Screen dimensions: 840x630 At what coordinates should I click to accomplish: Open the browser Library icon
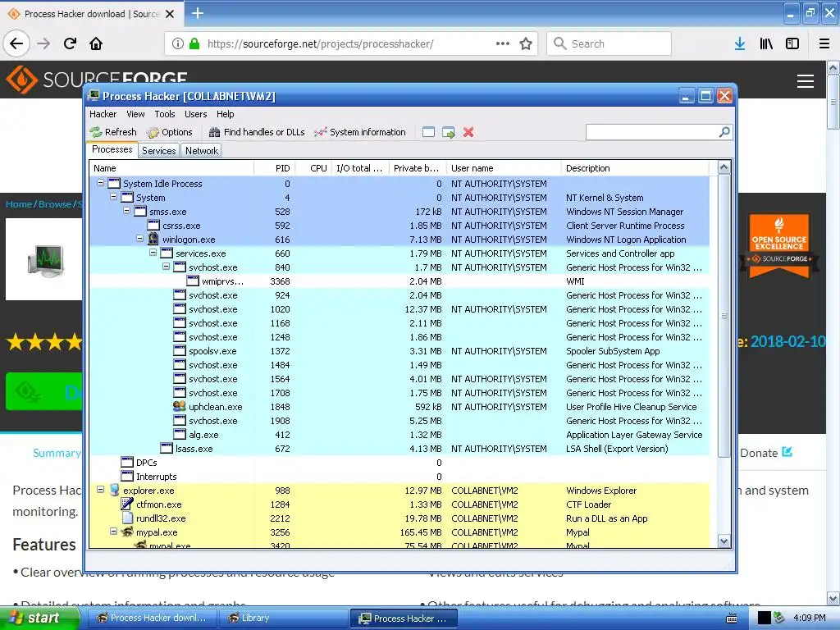[766, 43]
